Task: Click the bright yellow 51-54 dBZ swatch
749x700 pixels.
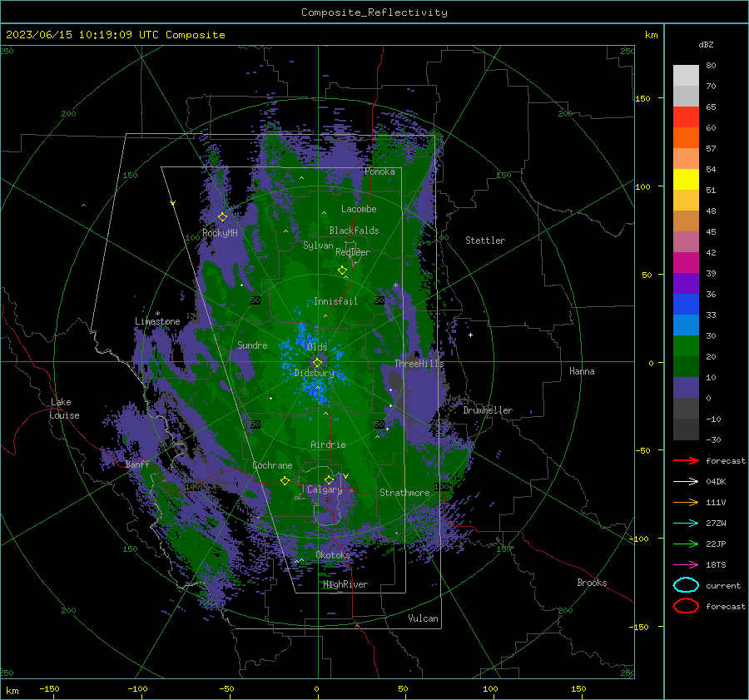Action: pyautogui.click(x=686, y=179)
